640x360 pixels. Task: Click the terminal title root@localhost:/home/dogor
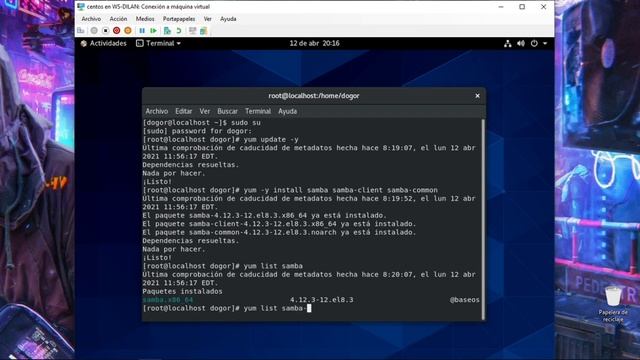[x=313, y=96]
